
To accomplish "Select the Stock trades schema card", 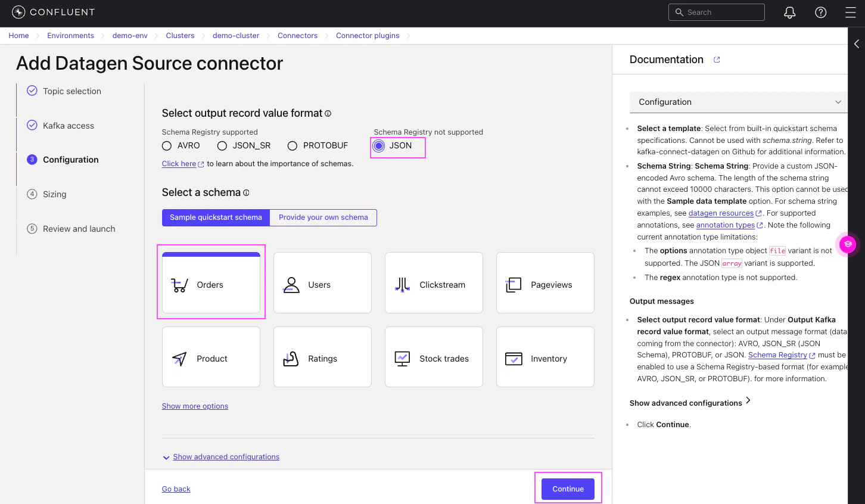I will (434, 357).
